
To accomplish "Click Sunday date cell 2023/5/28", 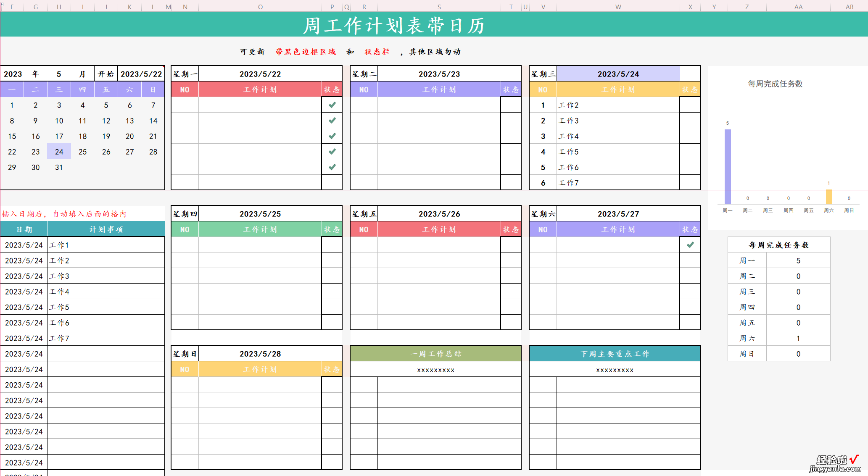I will [x=260, y=354].
